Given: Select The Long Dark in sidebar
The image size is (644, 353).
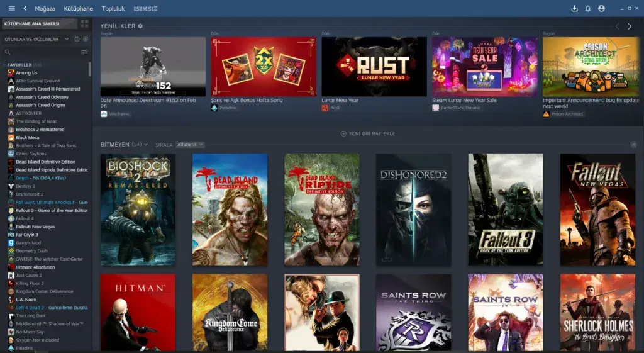Looking at the screenshot, I should tap(31, 316).
